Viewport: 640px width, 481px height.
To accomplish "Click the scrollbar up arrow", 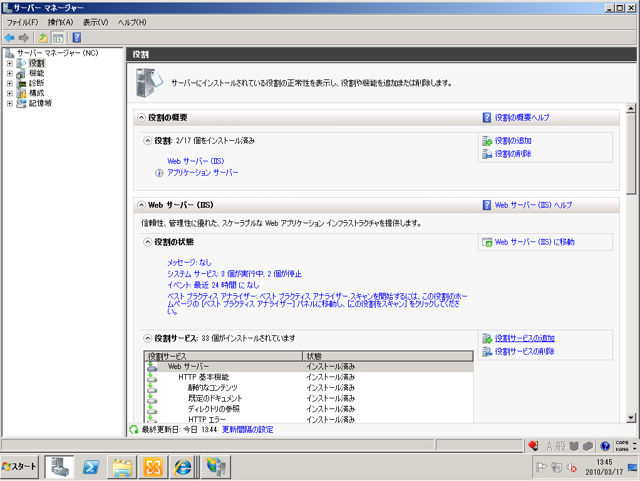I will point(631,108).
